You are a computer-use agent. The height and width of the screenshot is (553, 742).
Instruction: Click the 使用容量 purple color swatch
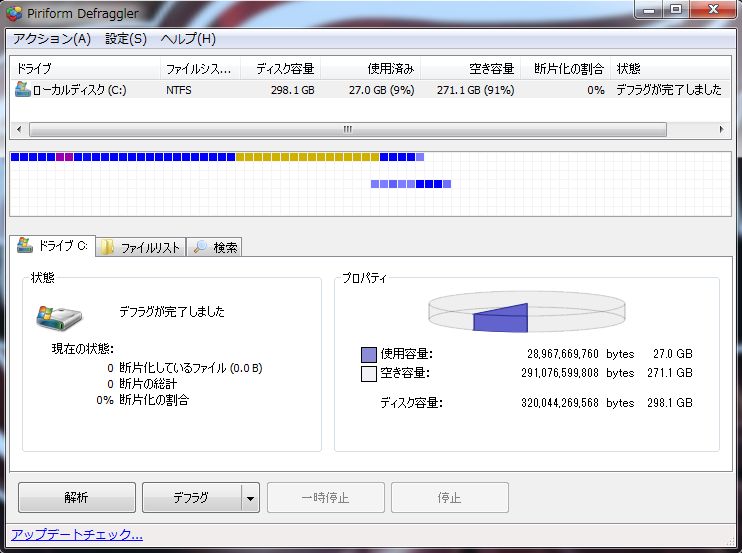pyautogui.click(x=369, y=354)
